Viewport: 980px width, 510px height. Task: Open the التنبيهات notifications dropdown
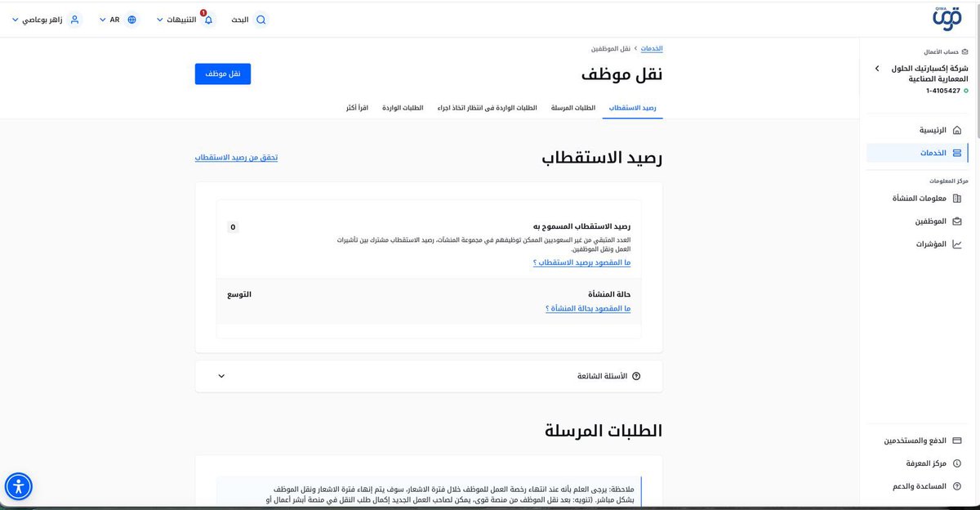click(185, 20)
